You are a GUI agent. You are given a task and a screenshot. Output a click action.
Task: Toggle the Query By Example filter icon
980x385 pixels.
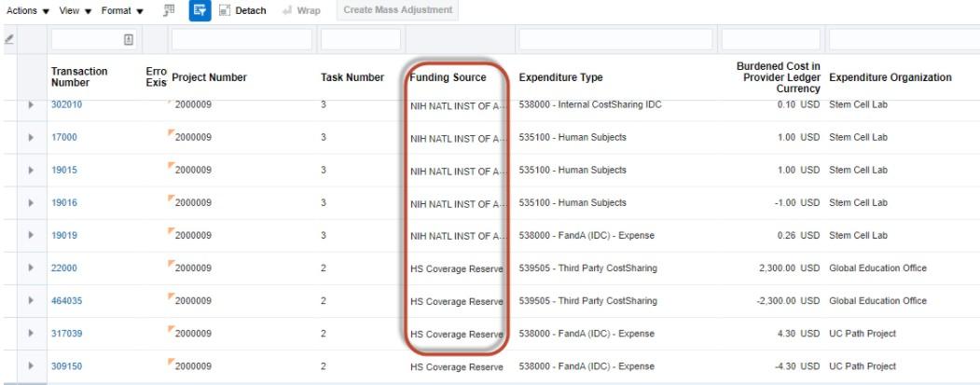(200, 11)
